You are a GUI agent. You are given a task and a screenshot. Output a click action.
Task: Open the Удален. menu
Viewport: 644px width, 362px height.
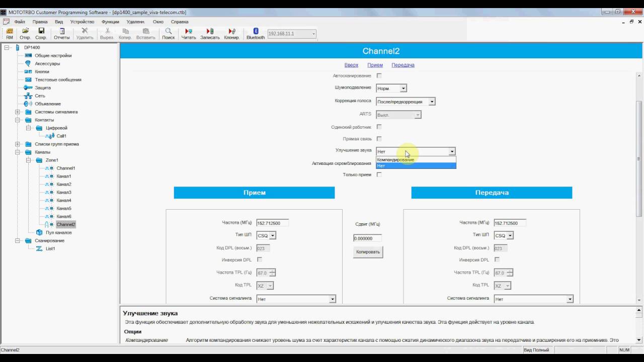click(136, 22)
